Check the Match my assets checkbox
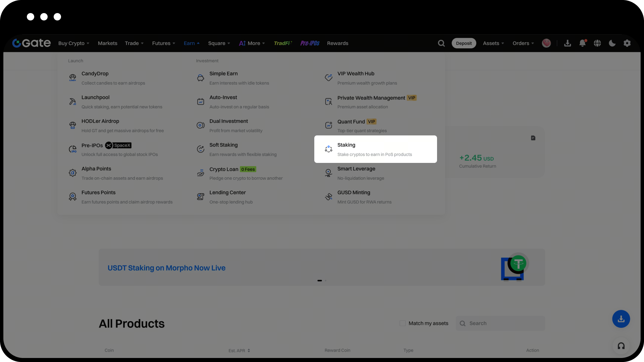The width and height of the screenshot is (644, 362). pos(402,323)
